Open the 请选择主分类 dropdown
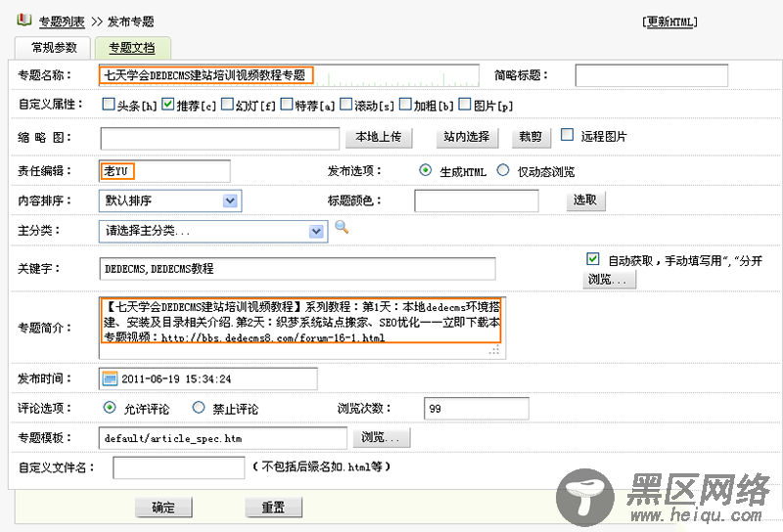783x532 pixels. coord(213,232)
